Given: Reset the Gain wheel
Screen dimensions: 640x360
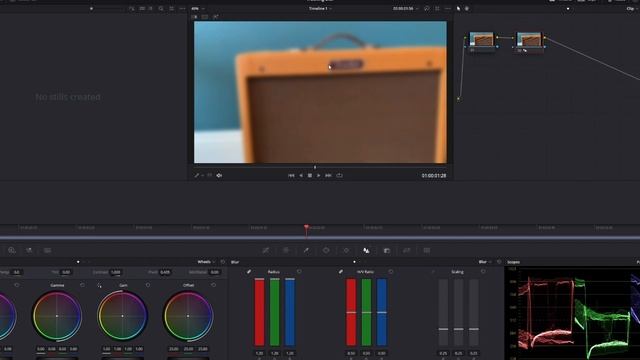Looking at the screenshot, I should coord(148,285).
